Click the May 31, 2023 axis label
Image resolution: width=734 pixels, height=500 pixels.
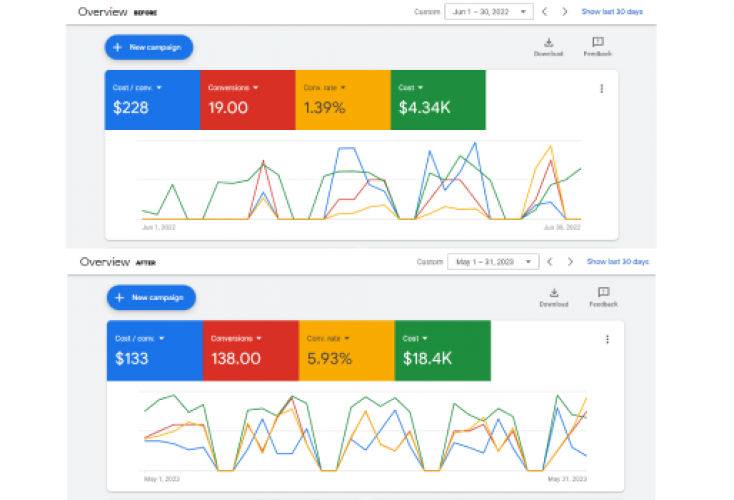[x=567, y=479]
